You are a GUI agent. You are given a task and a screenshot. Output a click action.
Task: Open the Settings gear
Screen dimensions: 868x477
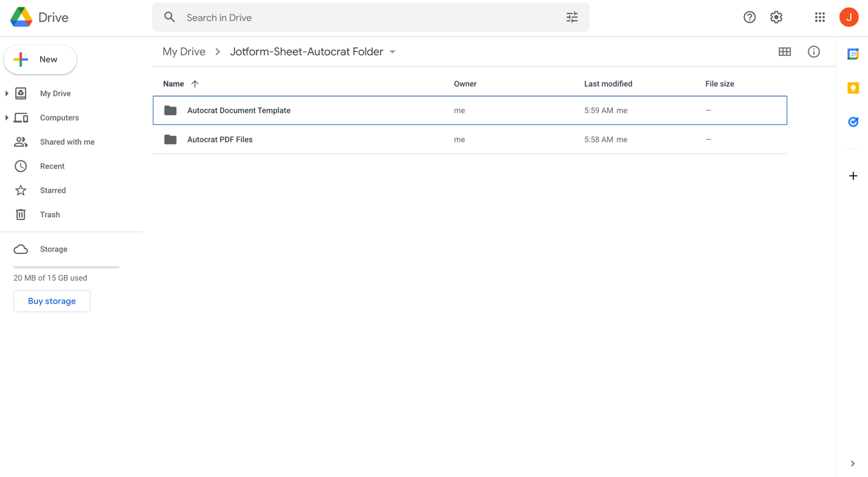(x=776, y=18)
